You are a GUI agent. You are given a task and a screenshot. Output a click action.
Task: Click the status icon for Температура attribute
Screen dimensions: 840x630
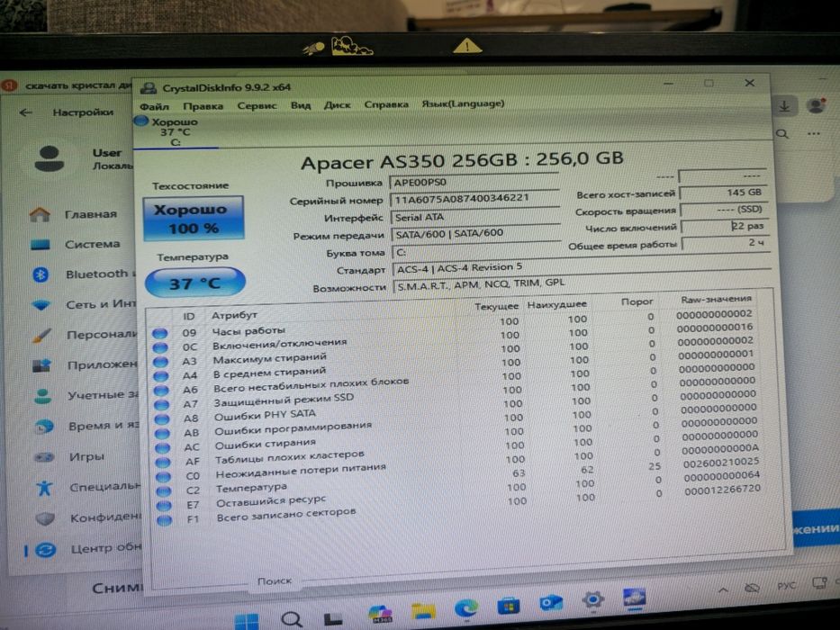click(x=163, y=490)
